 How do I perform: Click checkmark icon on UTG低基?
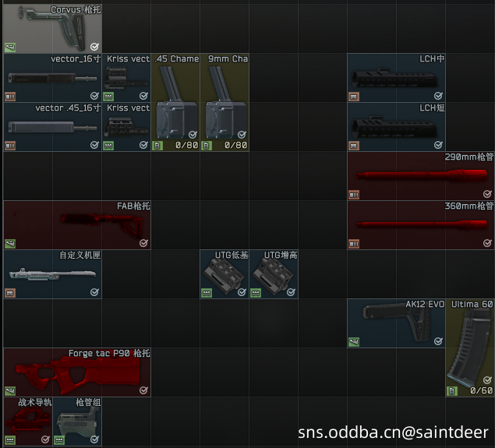coord(242,292)
